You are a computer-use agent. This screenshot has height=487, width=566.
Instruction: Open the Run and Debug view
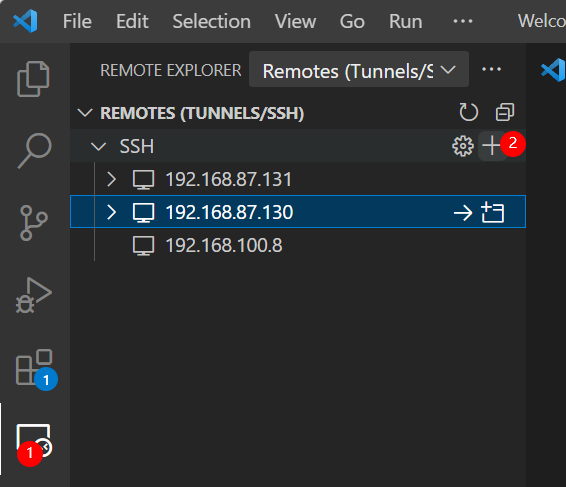point(34,295)
